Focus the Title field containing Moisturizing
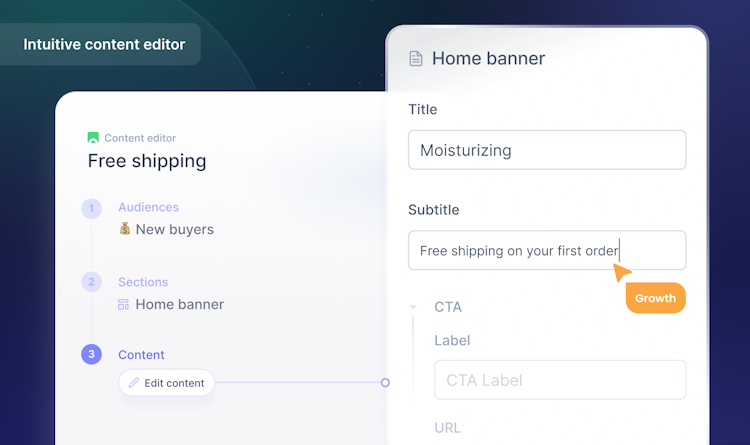 point(547,150)
